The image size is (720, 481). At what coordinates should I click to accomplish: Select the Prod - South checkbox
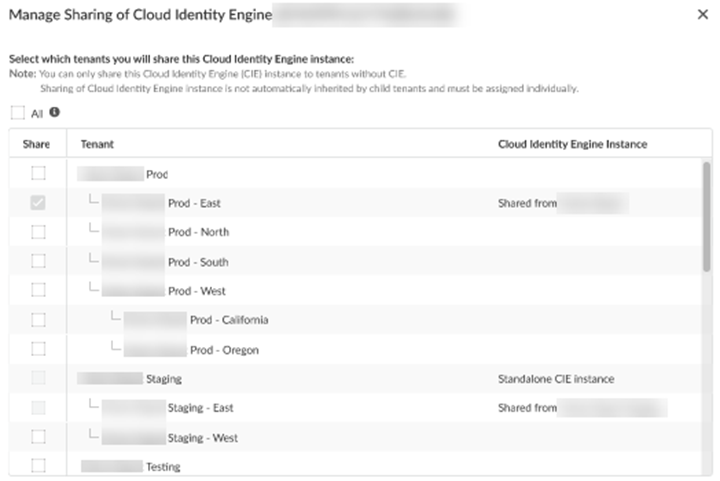click(x=38, y=262)
